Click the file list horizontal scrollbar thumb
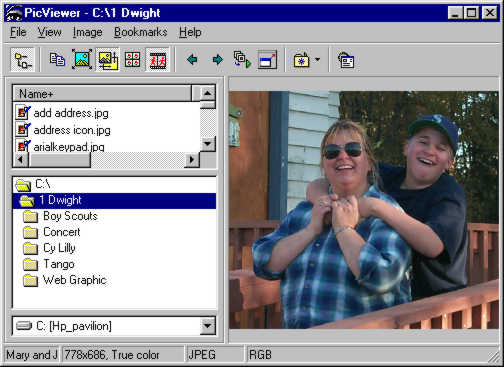This screenshot has width=504, height=367. [60, 160]
